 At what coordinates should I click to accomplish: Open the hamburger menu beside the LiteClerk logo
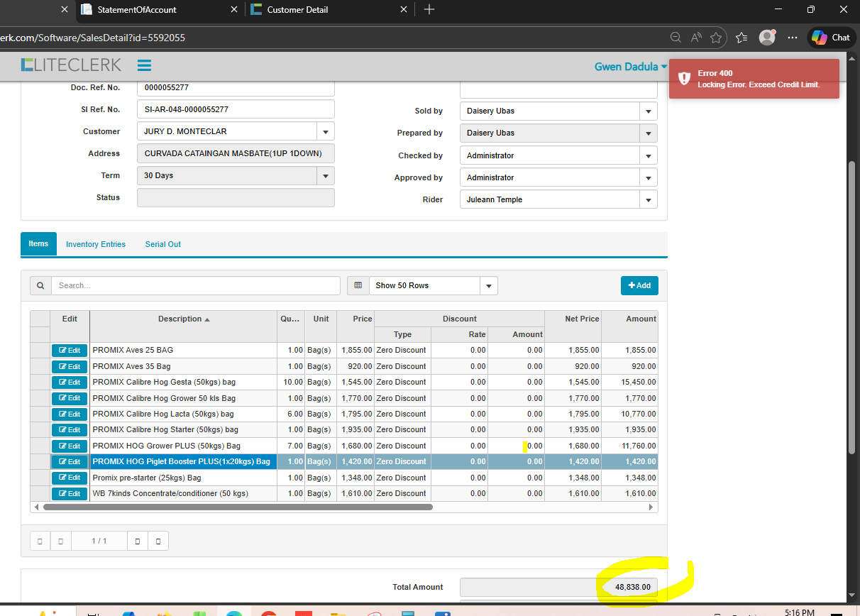coord(144,65)
